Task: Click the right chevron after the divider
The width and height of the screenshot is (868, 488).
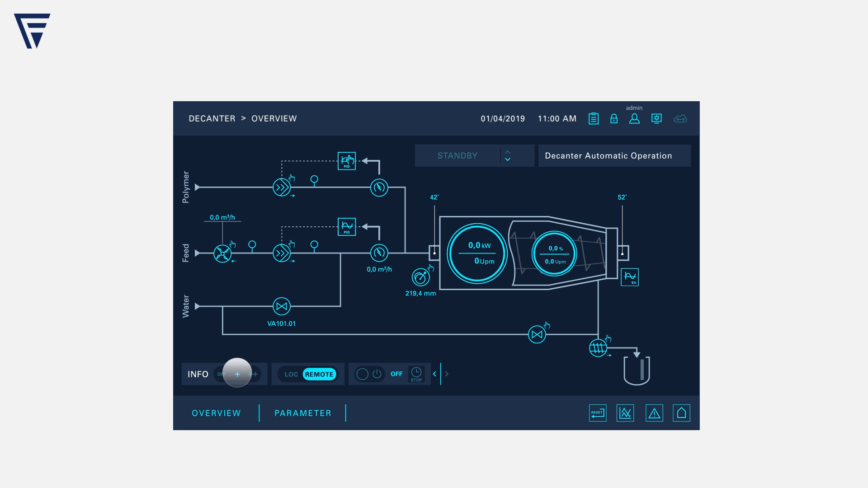Action: point(447,374)
